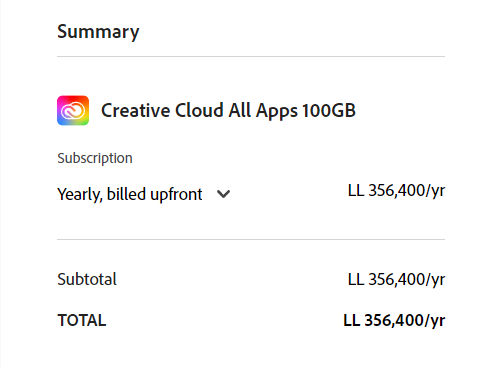
Task: Click the '100GB' text in product name
Action: click(x=329, y=110)
